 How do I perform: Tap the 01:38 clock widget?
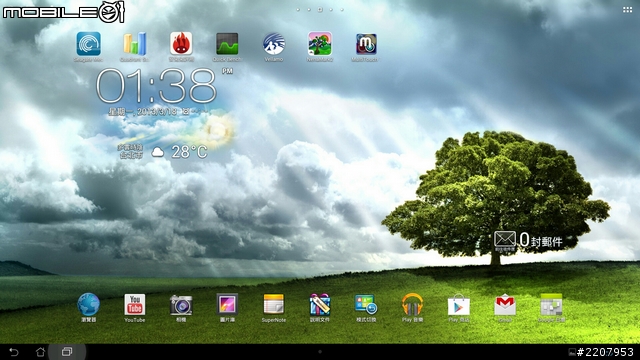click(x=156, y=86)
